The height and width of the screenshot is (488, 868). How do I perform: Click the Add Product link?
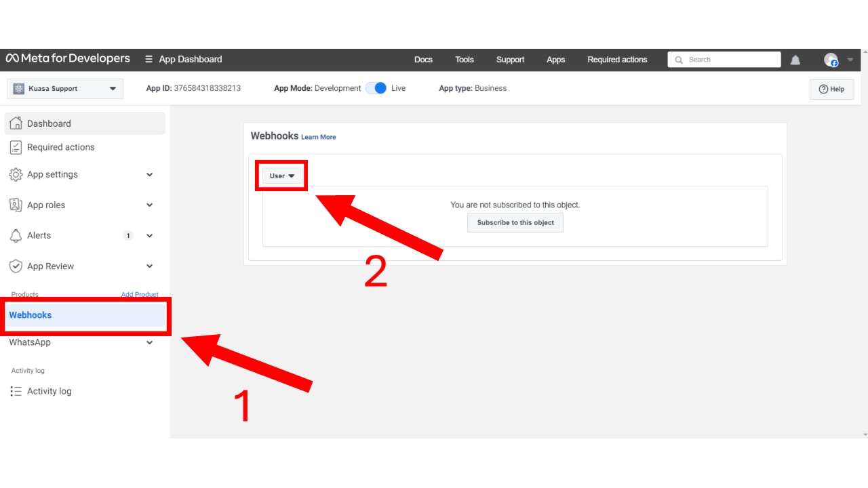coord(140,295)
